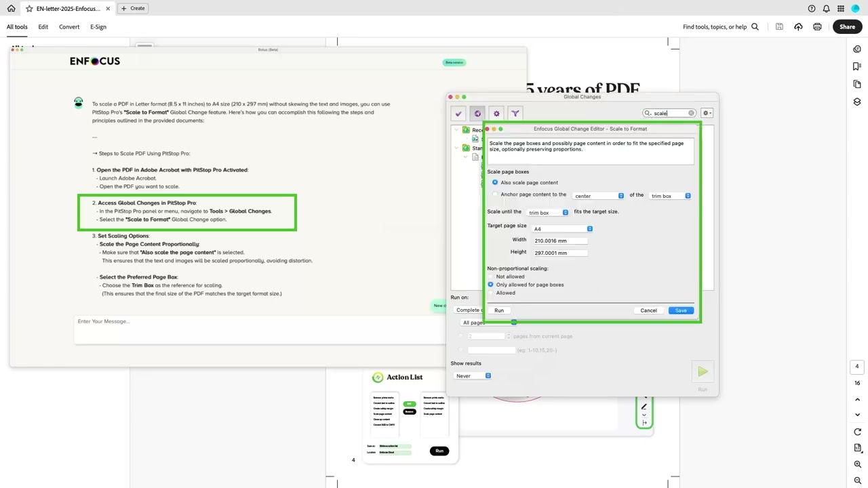Select the page range radio button

point(461,350)
